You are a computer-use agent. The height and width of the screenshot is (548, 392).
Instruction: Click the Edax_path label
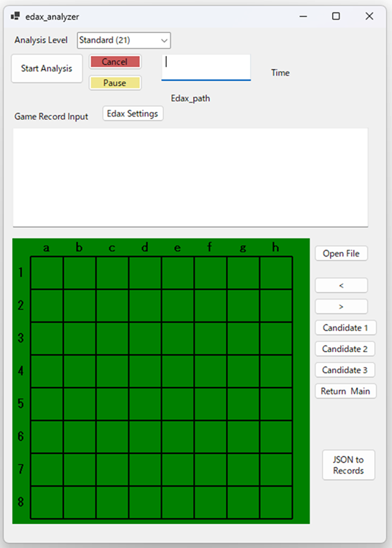pos(190,98)
